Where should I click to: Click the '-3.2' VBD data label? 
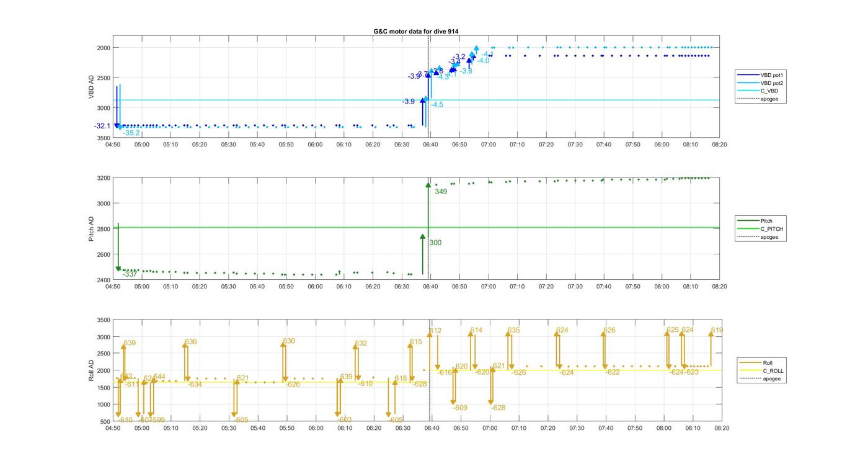point(459,57)
